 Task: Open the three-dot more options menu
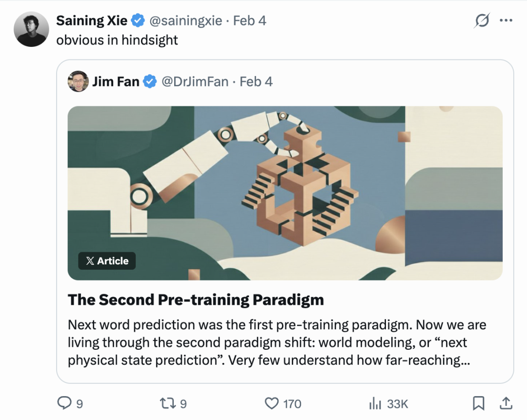tap(506, 20)
